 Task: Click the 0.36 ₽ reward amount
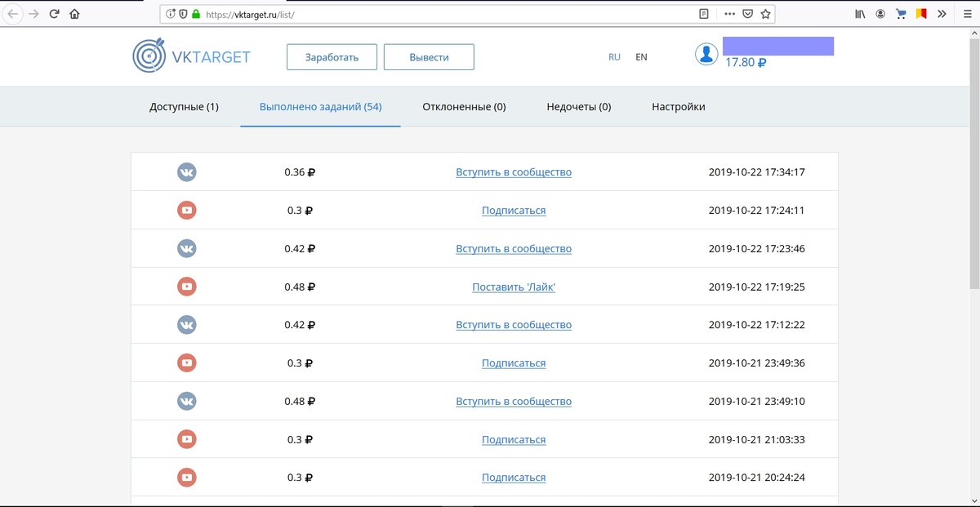[300, 172]
